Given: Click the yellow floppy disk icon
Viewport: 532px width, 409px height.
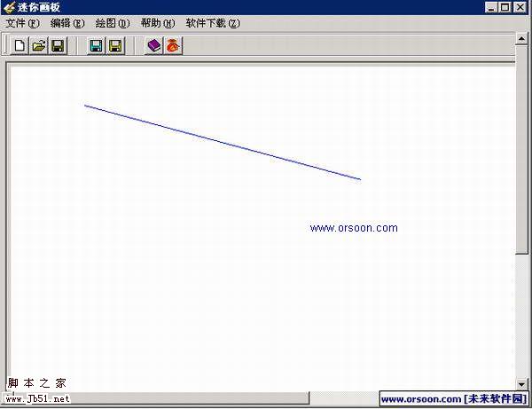Looking at the screenshot, I should pos(115,45).
